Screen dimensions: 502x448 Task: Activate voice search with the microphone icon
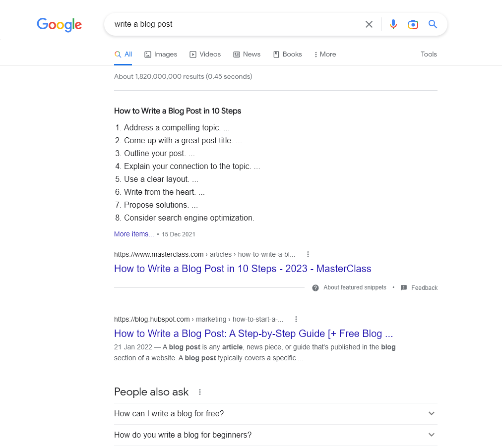393,24
